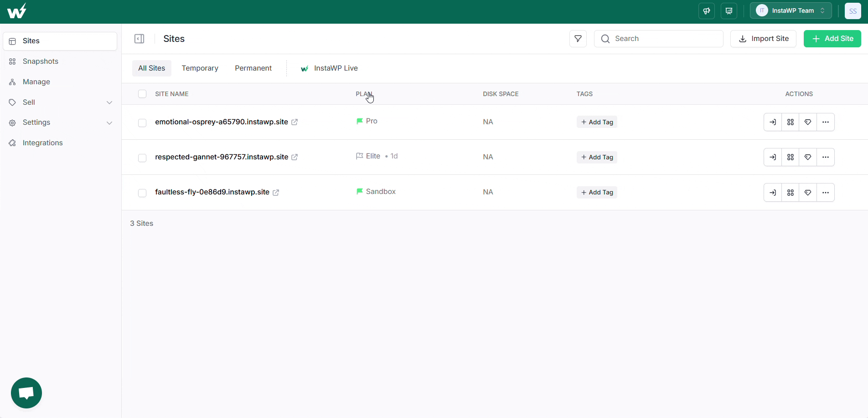Open the announcements megaphone icon

[706, 11]
